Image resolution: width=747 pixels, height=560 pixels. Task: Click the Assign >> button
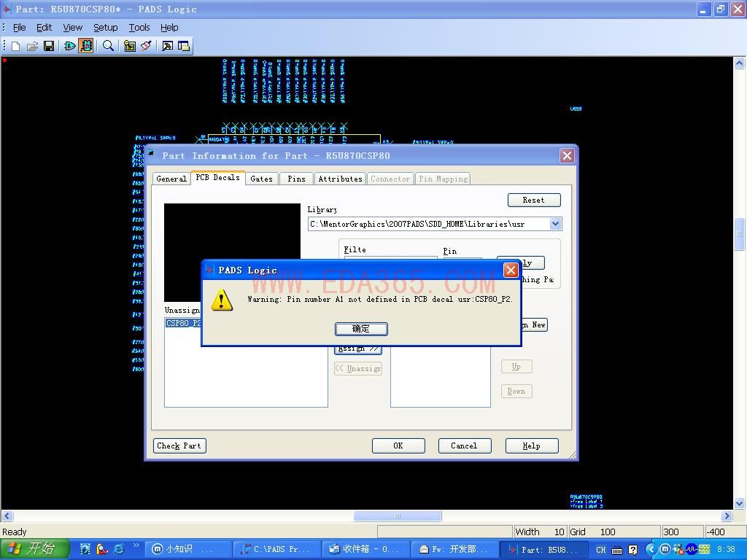[x=358, y=349]
